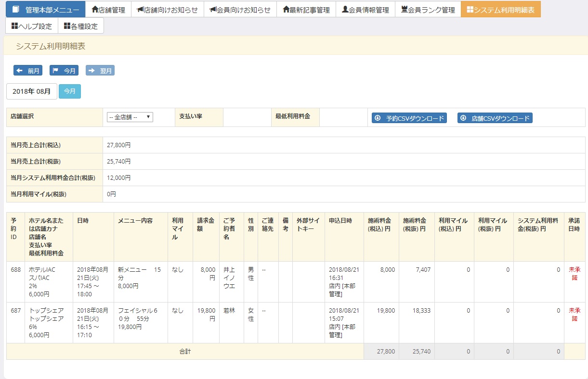Image resolution: width=588 pixels, height=379 pixels.
Task: Select reservation ID 687 row cell
Action: point(15,311)
